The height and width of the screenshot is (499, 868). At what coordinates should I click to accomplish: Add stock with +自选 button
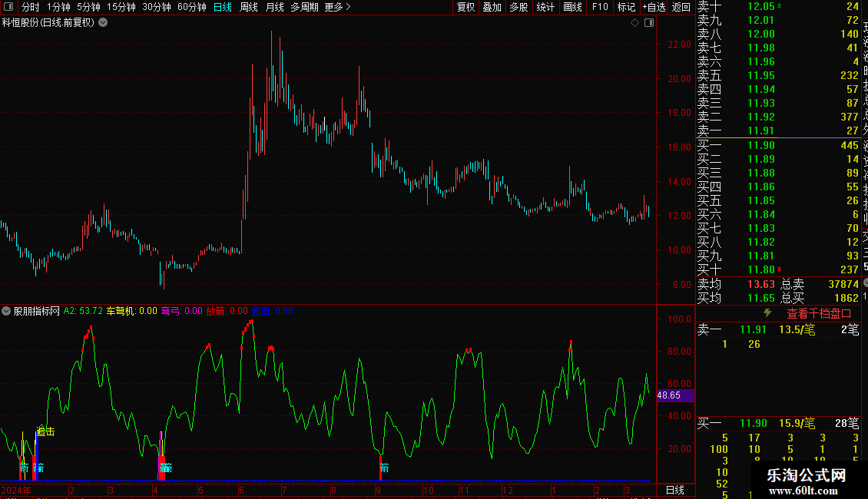(x=654, y=7)
